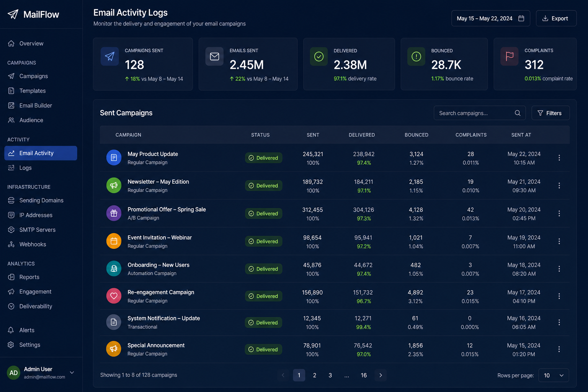
Task: Open the date range picker May 15 – May 22
Action: 491,18
